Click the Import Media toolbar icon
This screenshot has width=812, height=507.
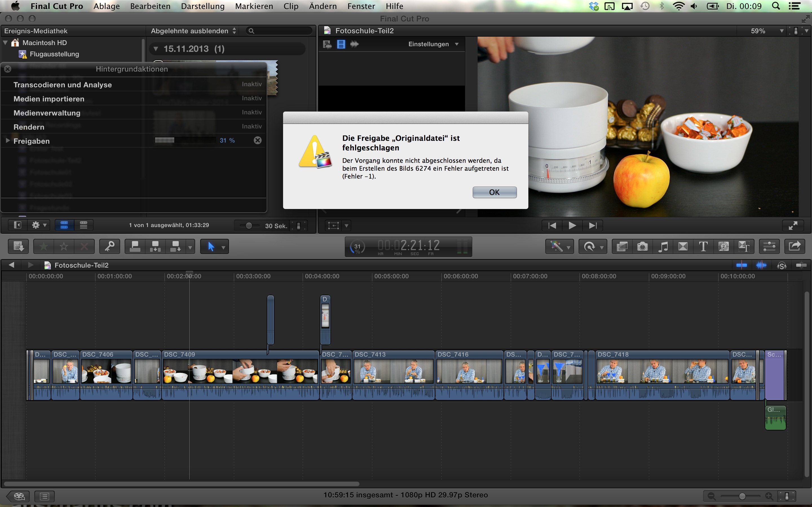click(x=18, y=247)
